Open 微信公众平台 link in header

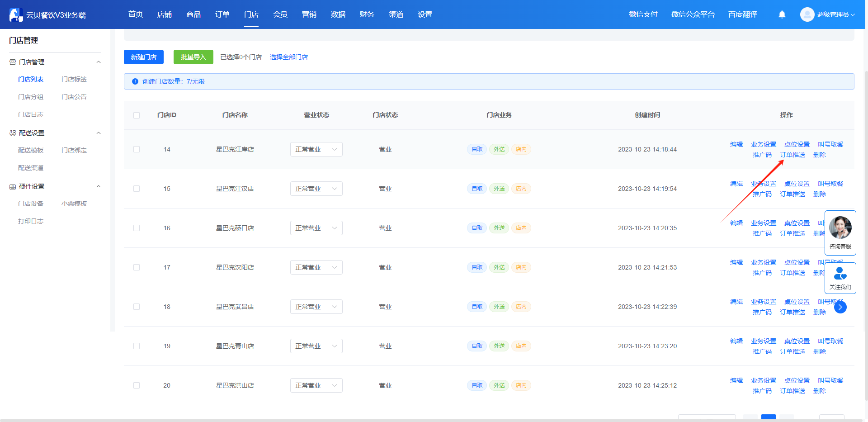click(x=693, y=14)
